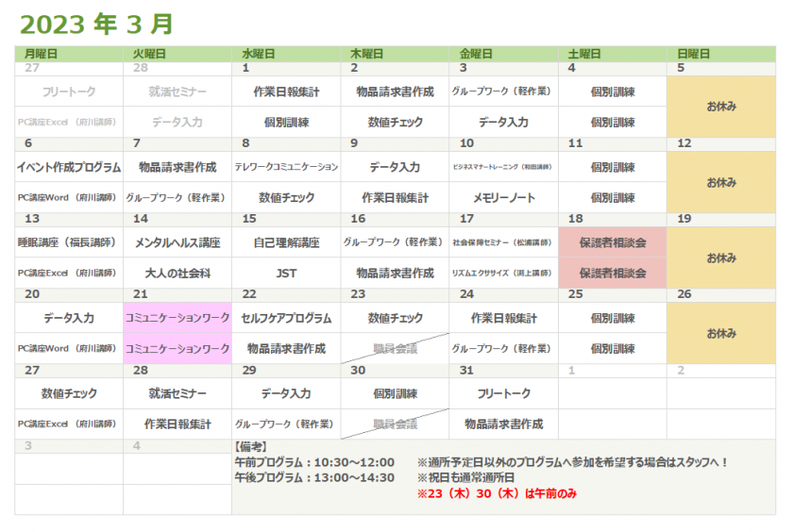The width and height of the screenshot is (793, 532).
Task: Open イベント作成プログラム on March 6
Action: (69, 167)
